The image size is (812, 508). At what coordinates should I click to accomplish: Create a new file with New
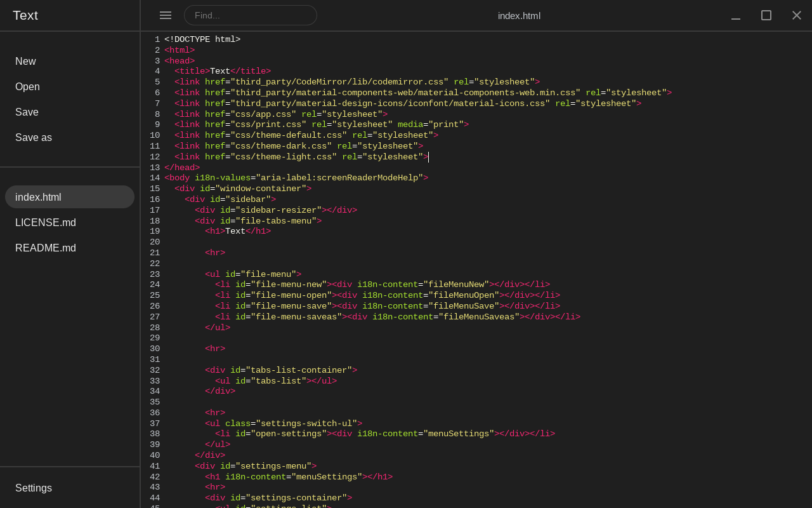[x=25, y=62]
